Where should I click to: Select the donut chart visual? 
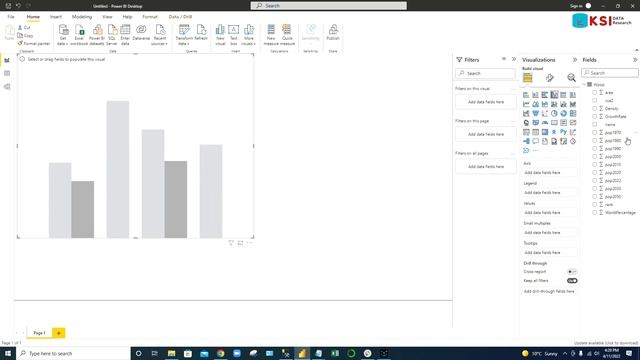(564, 113)
